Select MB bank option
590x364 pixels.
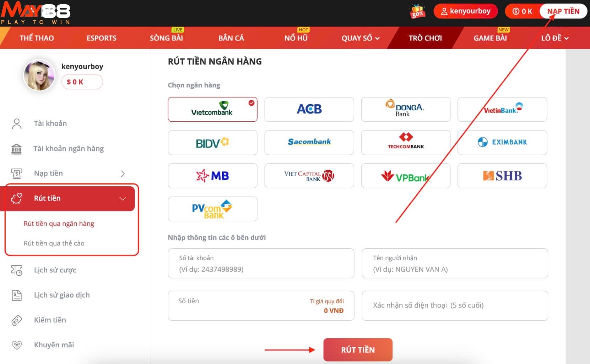212,176
